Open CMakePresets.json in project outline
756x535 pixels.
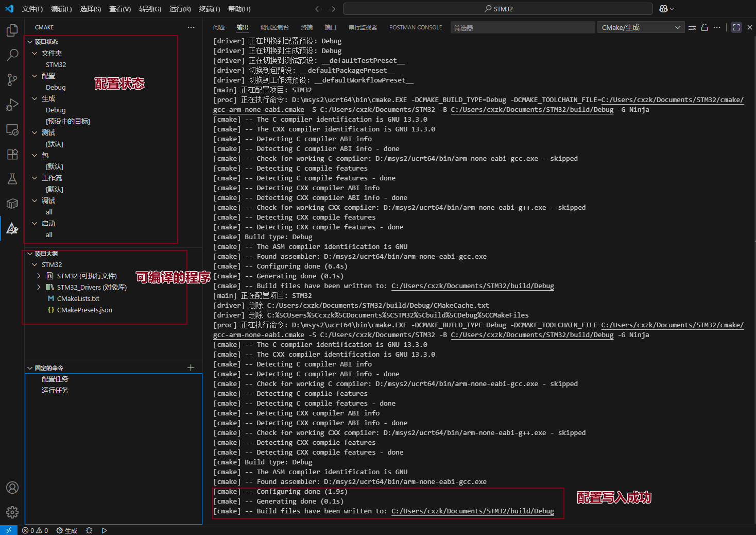pyautogui.click(x=84, y=310)
